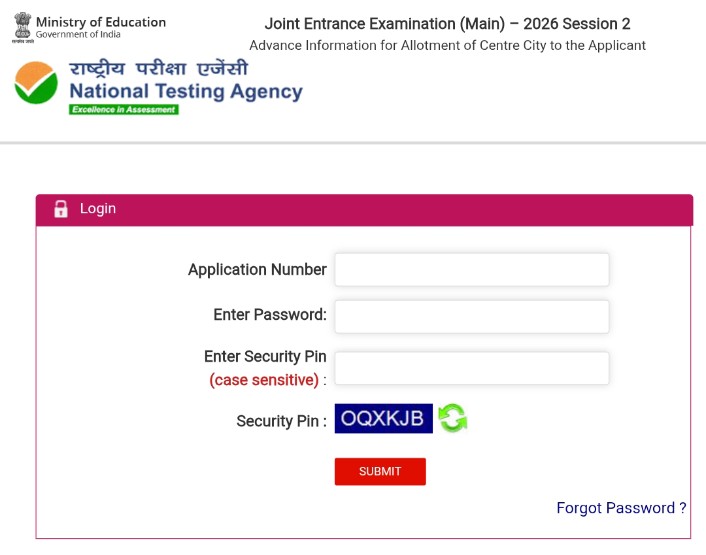The height and width of the screenshot is (555, 706).
Task: Click the Joint Entrance Examination 2026 title
Action: click(x=447, y=24)
